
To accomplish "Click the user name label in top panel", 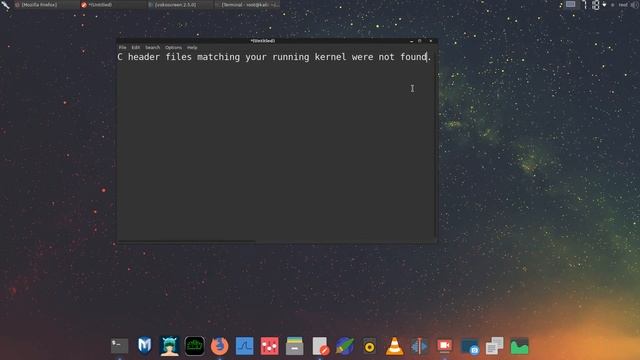I will 623,5.
